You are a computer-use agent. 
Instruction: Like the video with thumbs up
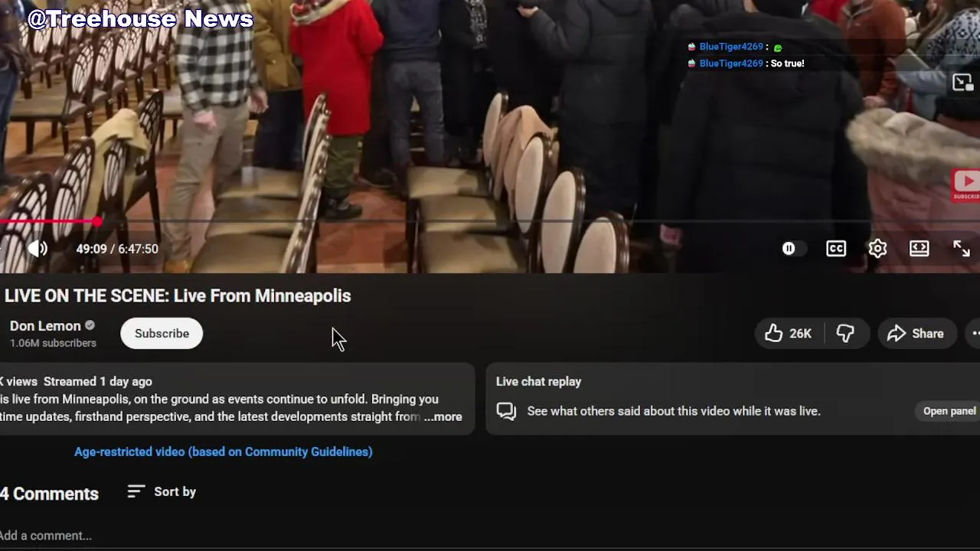click(x=788, y=334)
